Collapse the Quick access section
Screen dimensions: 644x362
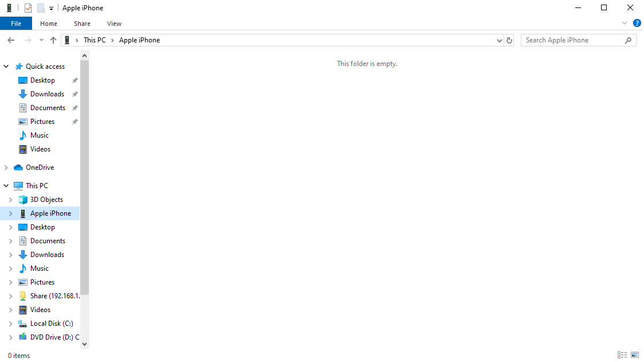[x=6, y=66]
